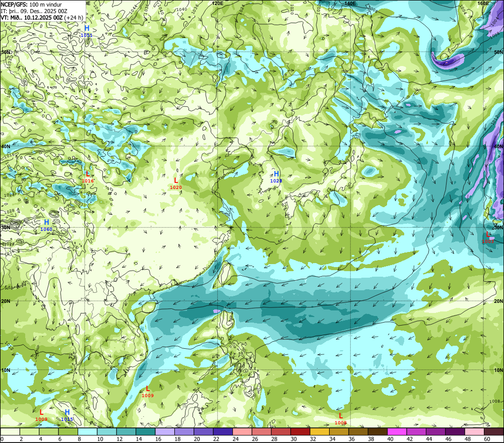Click the "NCEP/GFS: 100 m vindur" title text
The width and height of the screenshot is (504, 443).
[x=31, y=5]
